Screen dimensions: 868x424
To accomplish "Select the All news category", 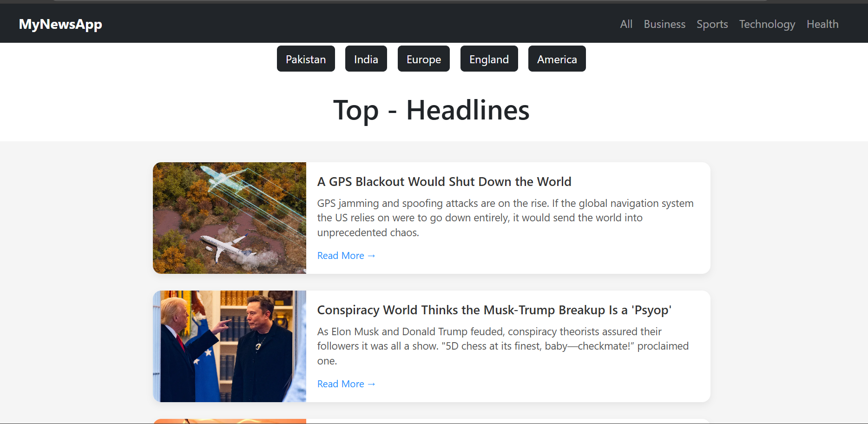I will [626, 24].
